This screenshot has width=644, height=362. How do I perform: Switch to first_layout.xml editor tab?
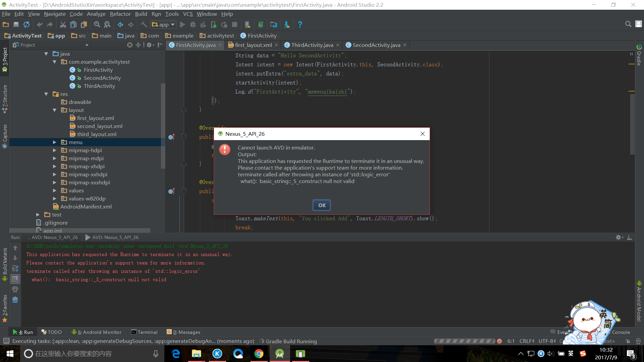point(253,45)
